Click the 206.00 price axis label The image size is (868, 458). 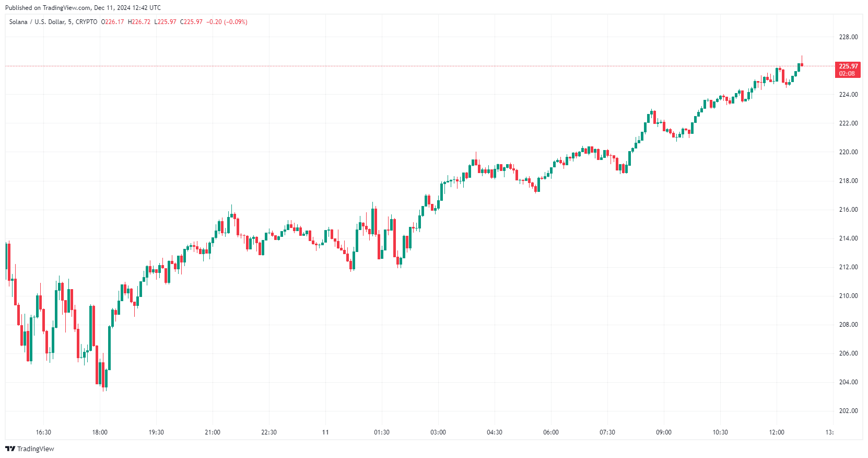pyautogui.click(x=848, y=353)
